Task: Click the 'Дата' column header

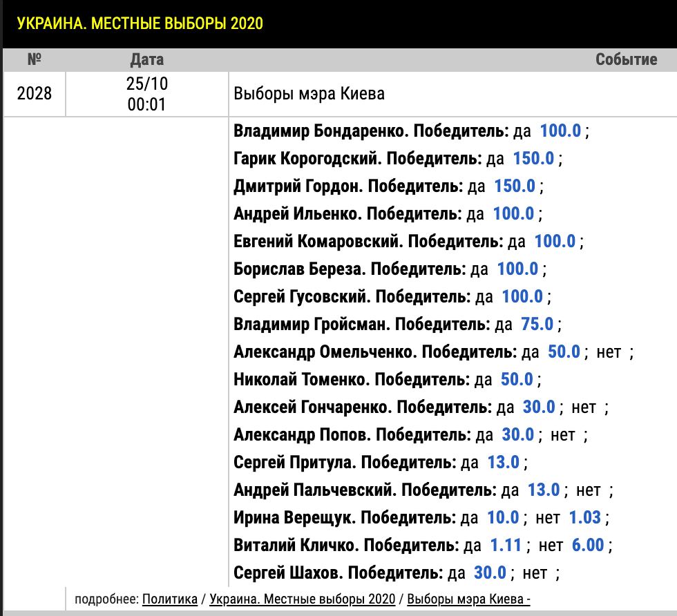Action: [146, 59]
